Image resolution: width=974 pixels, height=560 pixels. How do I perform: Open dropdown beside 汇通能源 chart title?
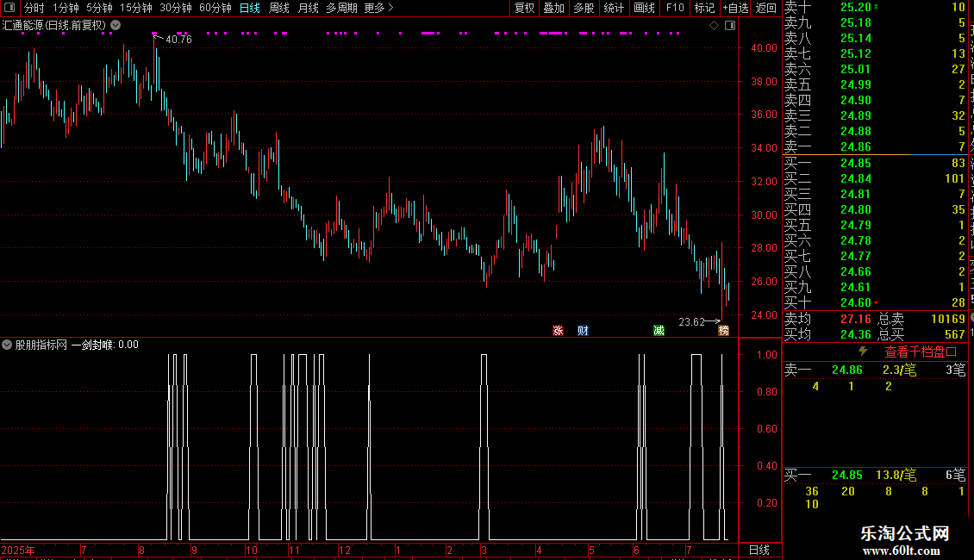[116, 26]
